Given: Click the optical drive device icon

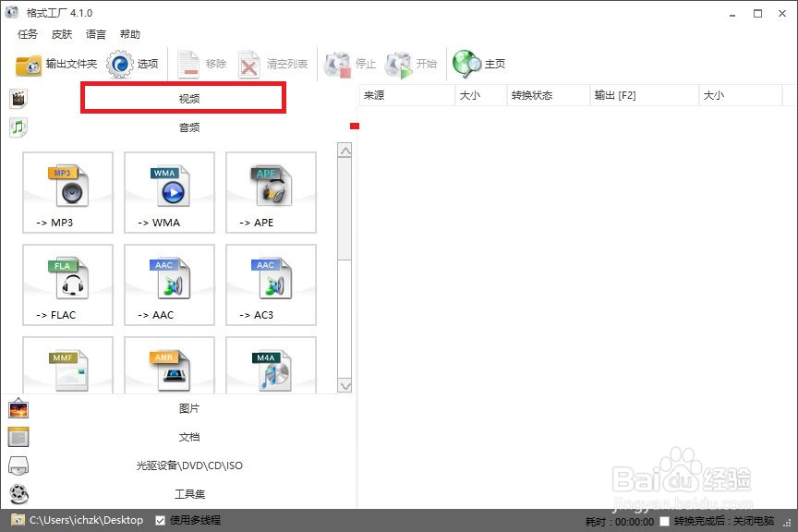Looking at the screenshot, I should (18, 465).
